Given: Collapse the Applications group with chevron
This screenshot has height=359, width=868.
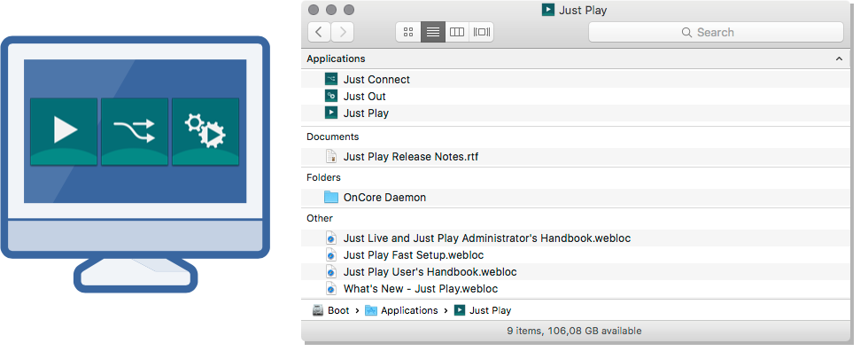Looking at the screenshot, I should click(840, 59).
